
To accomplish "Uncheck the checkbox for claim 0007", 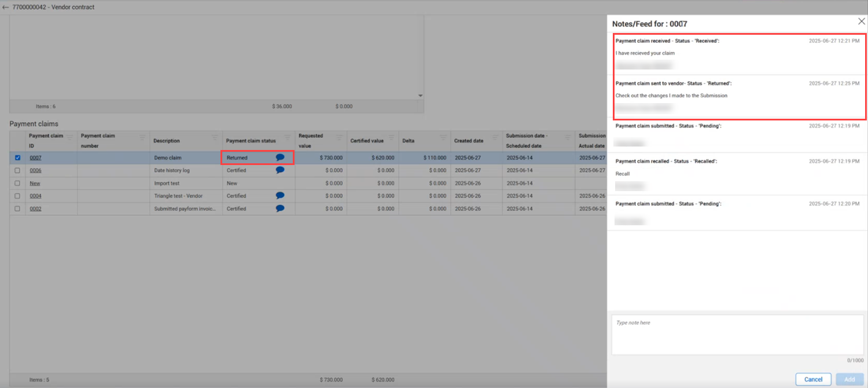I will [17, 158].
